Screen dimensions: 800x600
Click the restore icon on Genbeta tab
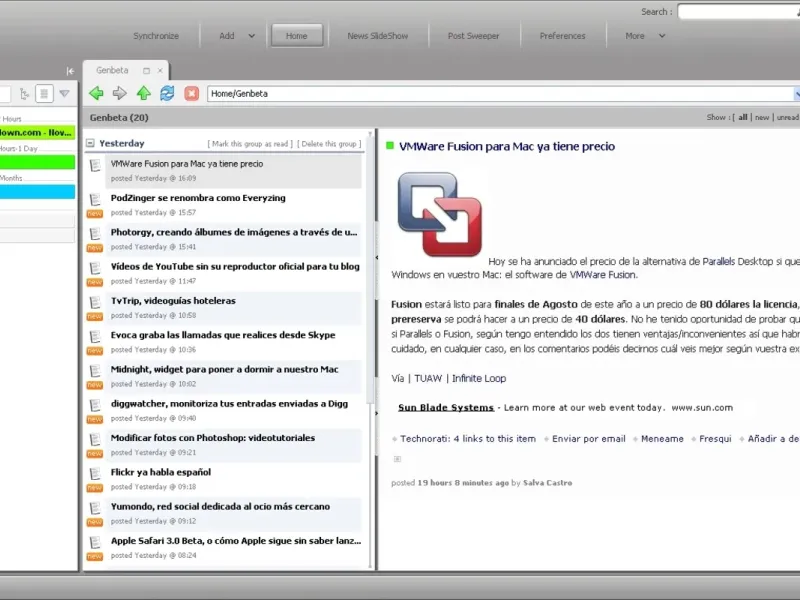click(x=146, y=70)
